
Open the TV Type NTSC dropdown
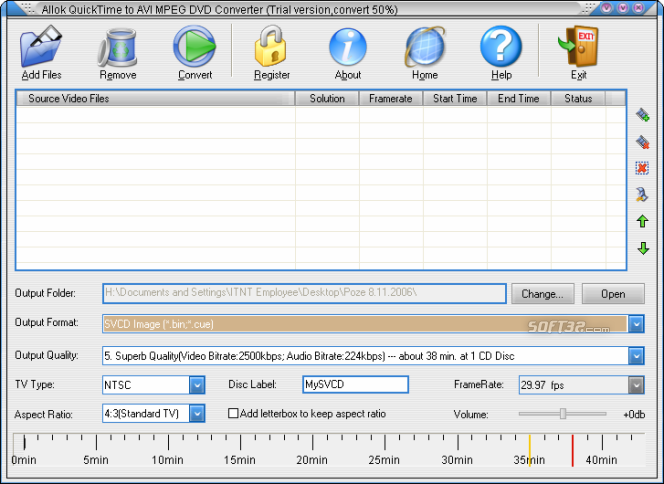(197, 385)
